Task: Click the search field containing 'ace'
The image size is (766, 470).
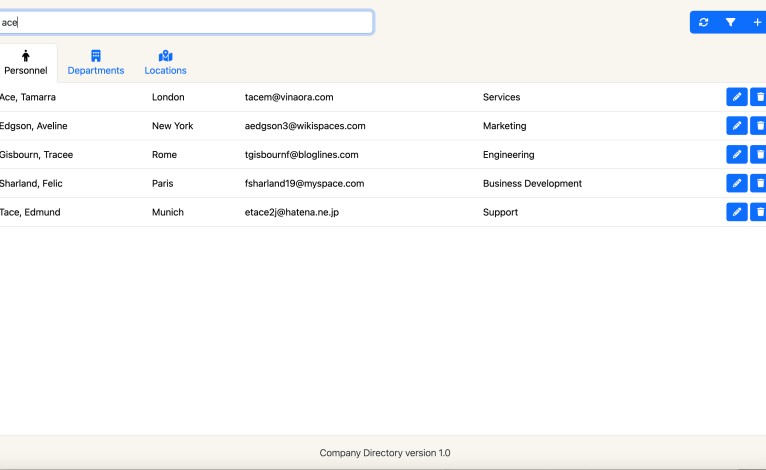Action: [x=186, y=22]
